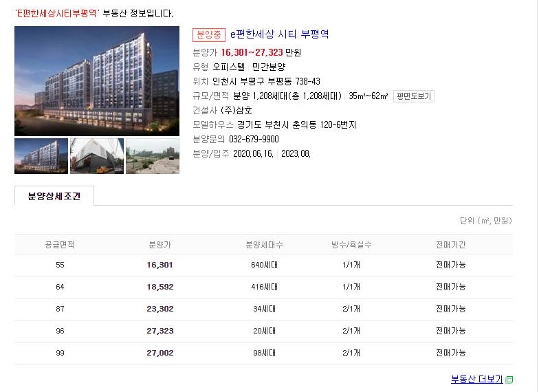Click the sale date 2020.06.16.
The height and width of the screenshot is (392, 539).
point(253,154)
